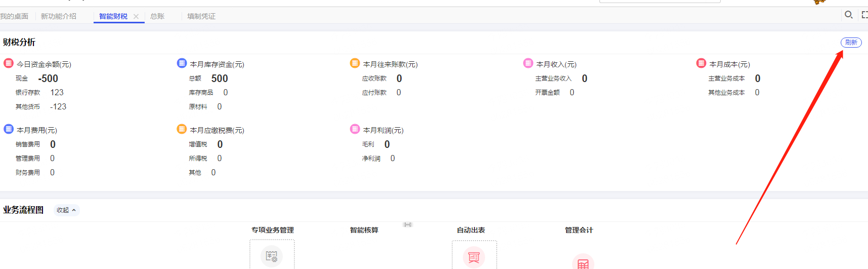Click the 自动出表 report icon
868x269 pixels.
click(x=474, y=257)
